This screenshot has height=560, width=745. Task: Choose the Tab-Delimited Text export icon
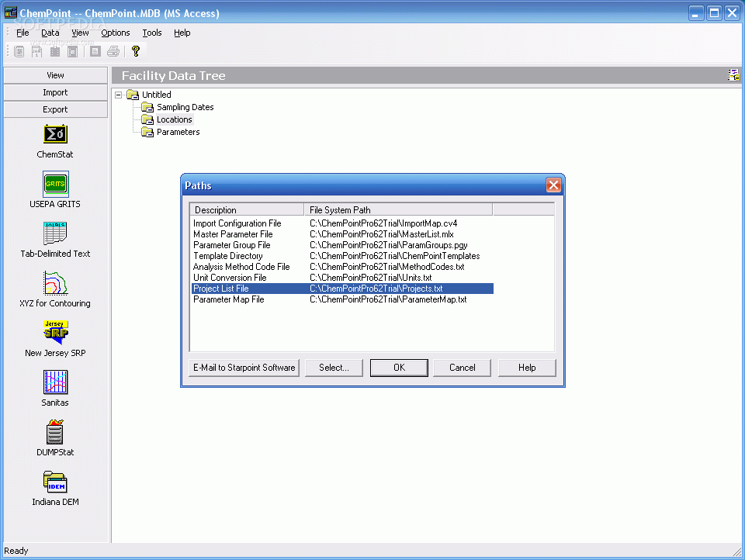55,233
